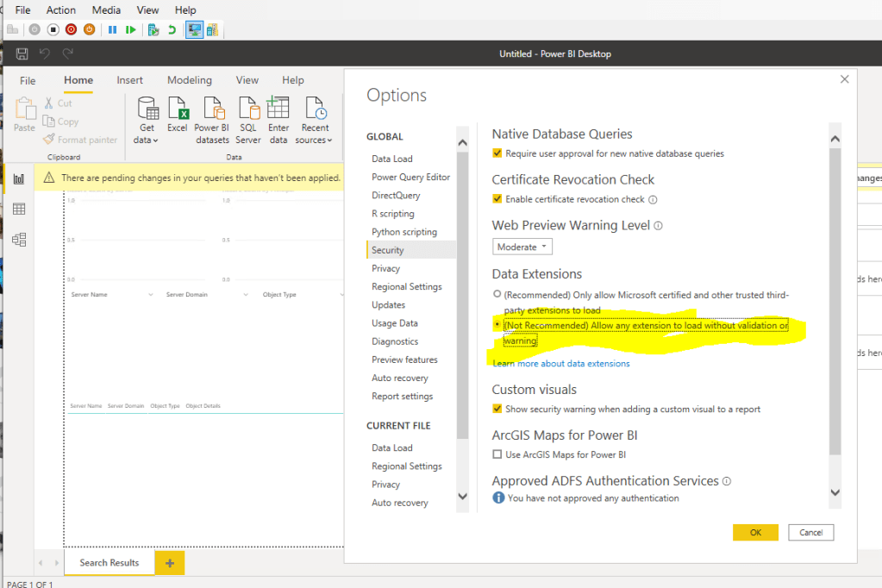This screenshot has height=588, width=882.
Task: Click the Options panel vertical scrollbar
Action: click(x=834, y=302)
